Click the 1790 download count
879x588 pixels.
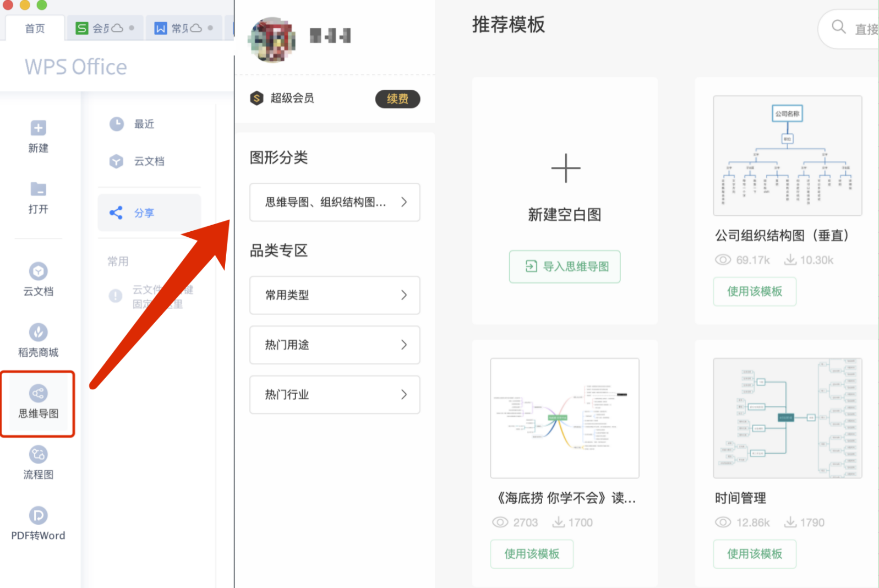point(812,522)
